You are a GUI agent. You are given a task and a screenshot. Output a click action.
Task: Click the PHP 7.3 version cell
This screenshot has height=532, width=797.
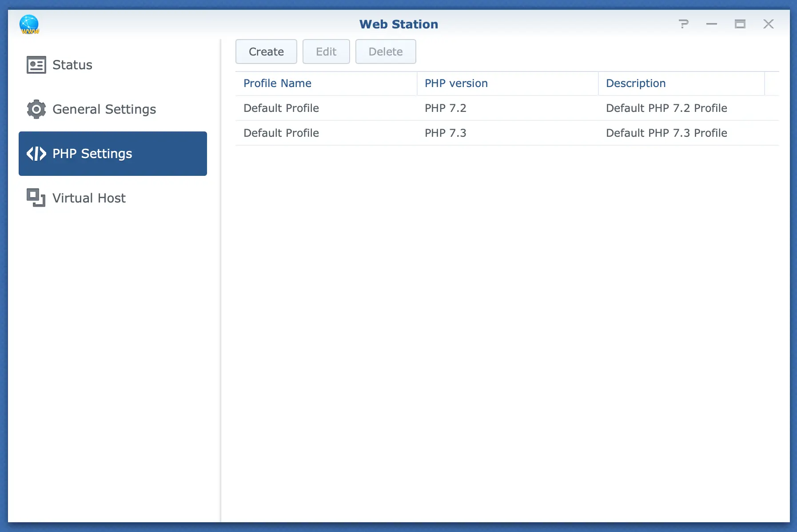[446, 133]
